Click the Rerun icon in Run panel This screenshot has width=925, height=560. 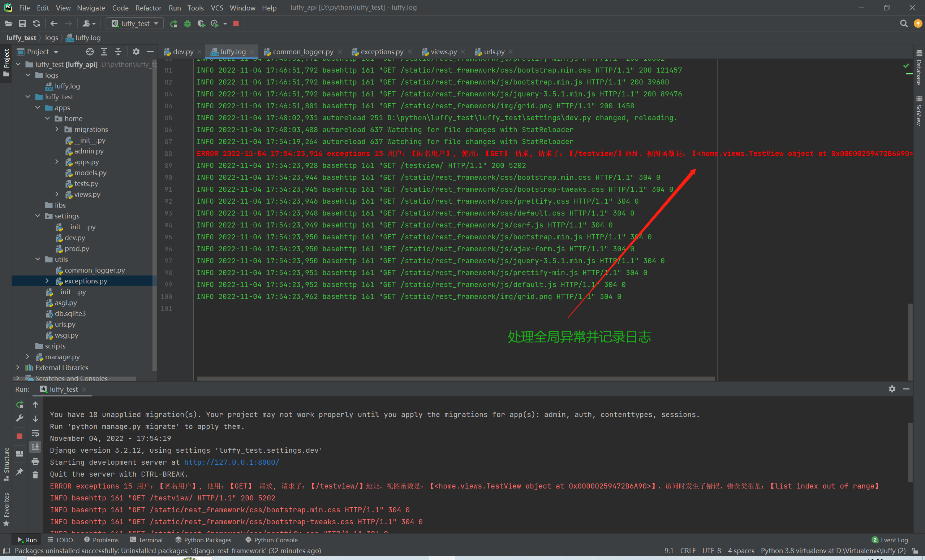point(20,405)
